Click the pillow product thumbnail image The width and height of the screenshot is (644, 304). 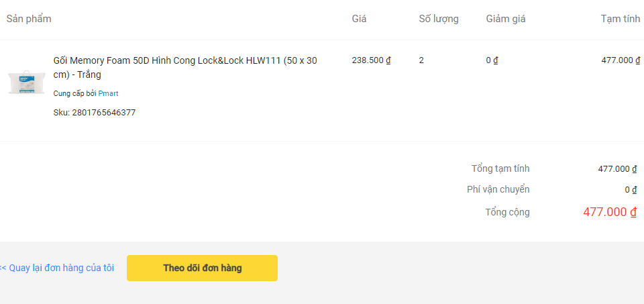(x=25, y=81)
